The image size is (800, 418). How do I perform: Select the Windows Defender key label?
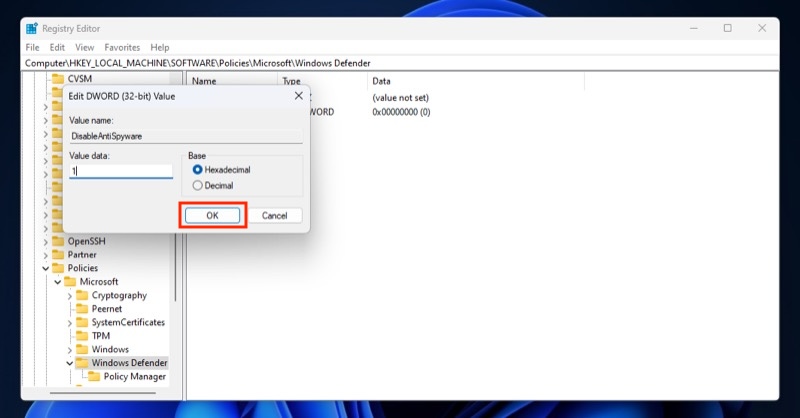click(130, 363)
